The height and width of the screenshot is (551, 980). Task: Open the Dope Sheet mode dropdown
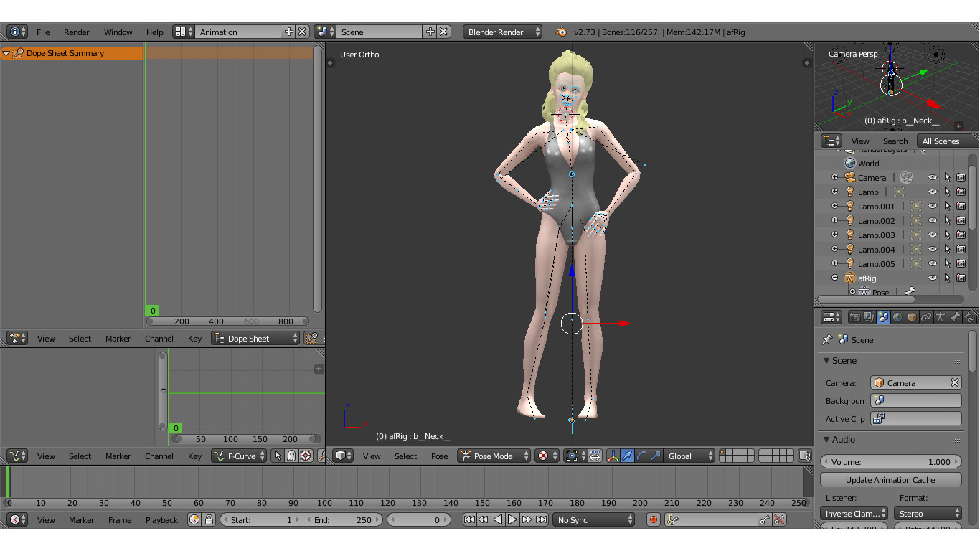point(255,338)
